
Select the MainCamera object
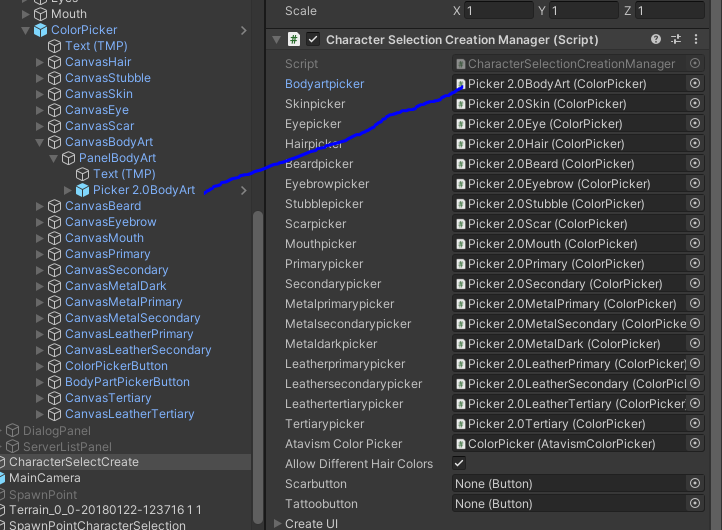click(x=45, y=478)
